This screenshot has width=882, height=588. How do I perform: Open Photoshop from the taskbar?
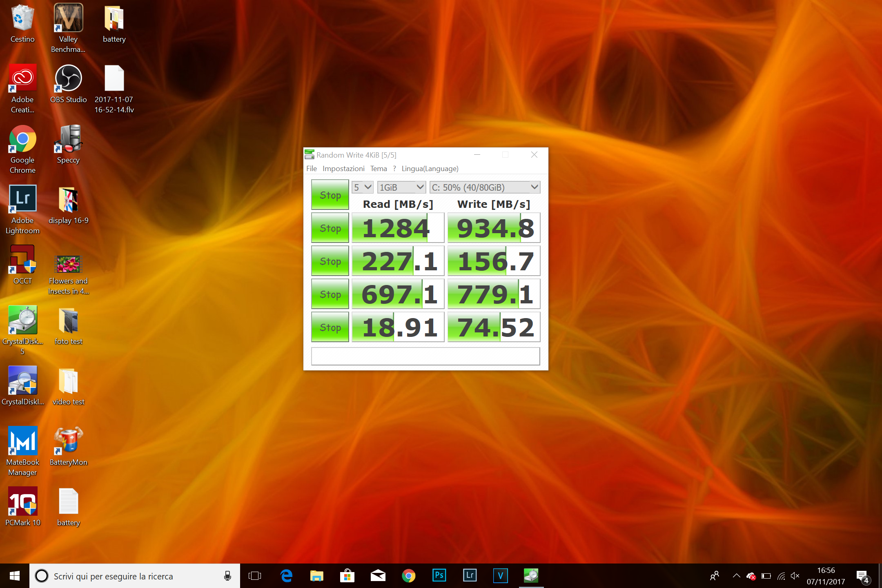(x=439, y=576)
